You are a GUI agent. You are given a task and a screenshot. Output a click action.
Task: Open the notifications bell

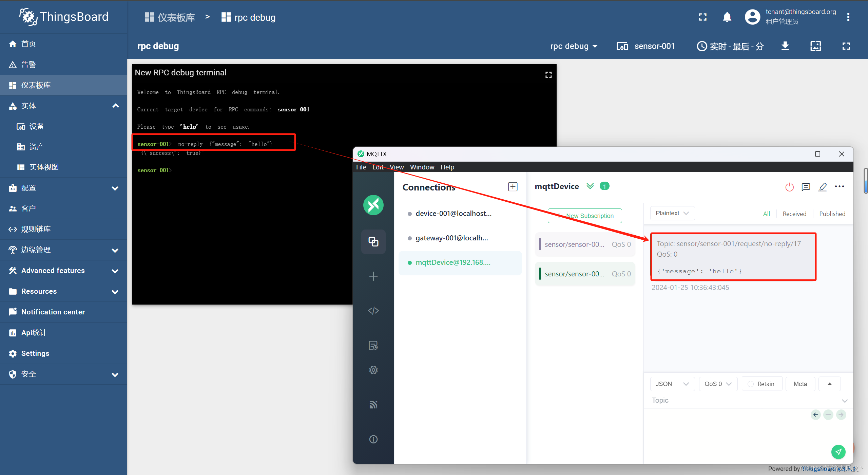pos(727,17)
